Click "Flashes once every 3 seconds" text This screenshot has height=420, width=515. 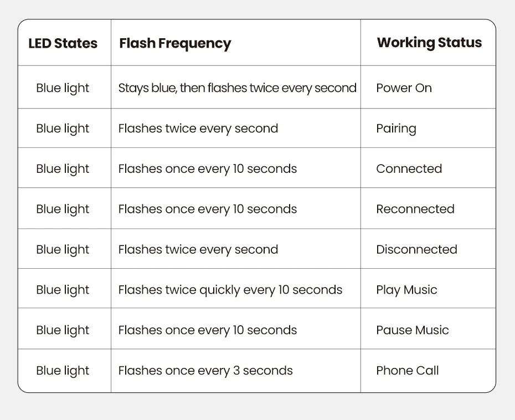(x=205, y=371)
